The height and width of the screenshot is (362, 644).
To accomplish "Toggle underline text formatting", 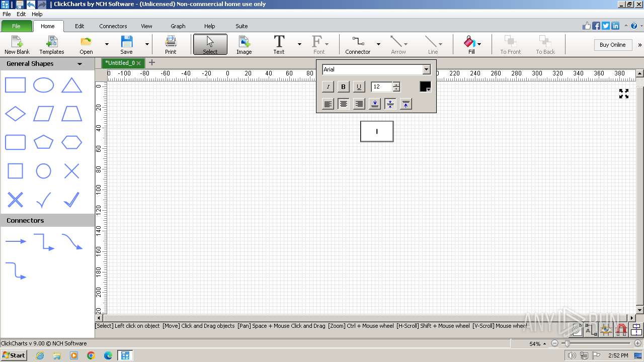I will point(359,87).
